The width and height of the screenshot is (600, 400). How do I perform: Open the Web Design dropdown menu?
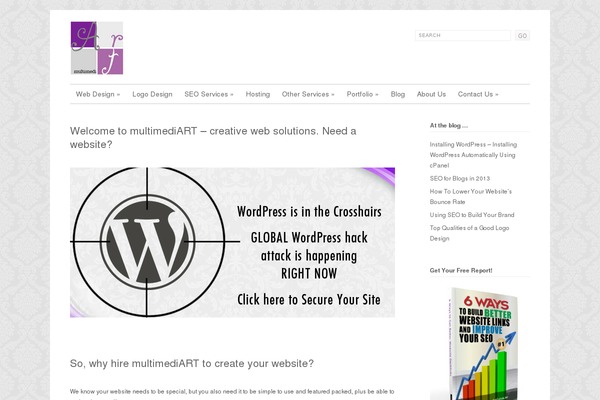click(98, 94)
